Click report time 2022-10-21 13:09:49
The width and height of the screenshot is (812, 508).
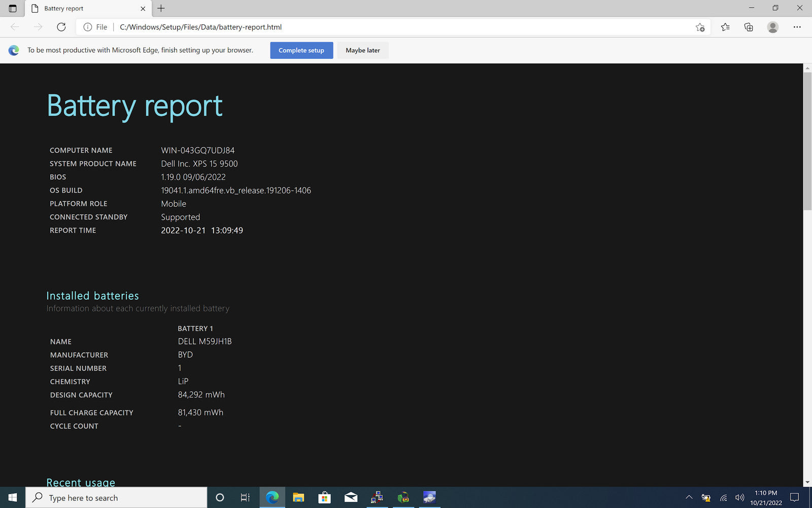tap(202, 230)
